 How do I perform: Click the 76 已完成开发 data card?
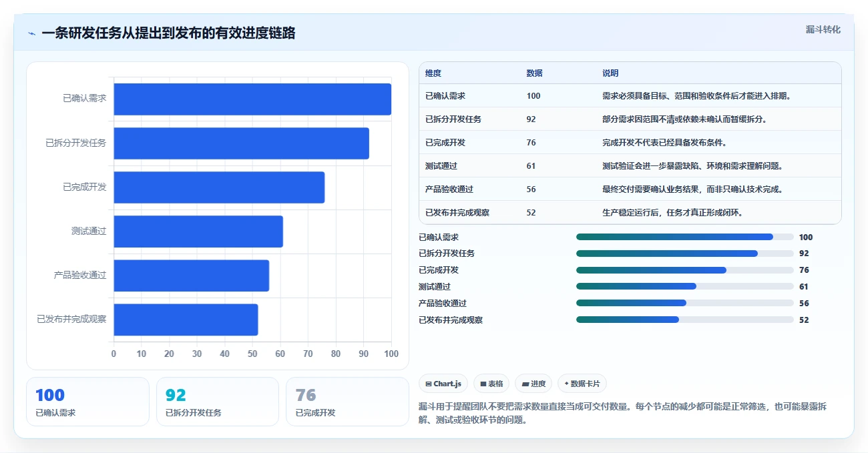[347, 402]
